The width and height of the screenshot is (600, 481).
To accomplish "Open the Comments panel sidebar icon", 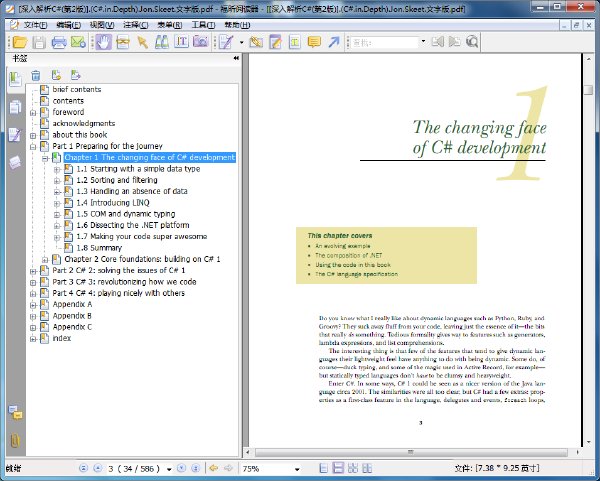I will click(x=16, y=413).
